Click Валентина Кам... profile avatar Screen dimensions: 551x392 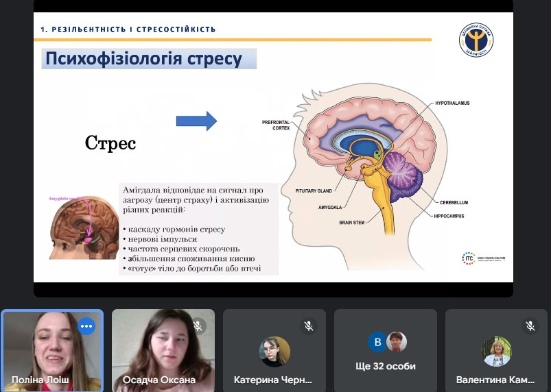tap(497, 352)
